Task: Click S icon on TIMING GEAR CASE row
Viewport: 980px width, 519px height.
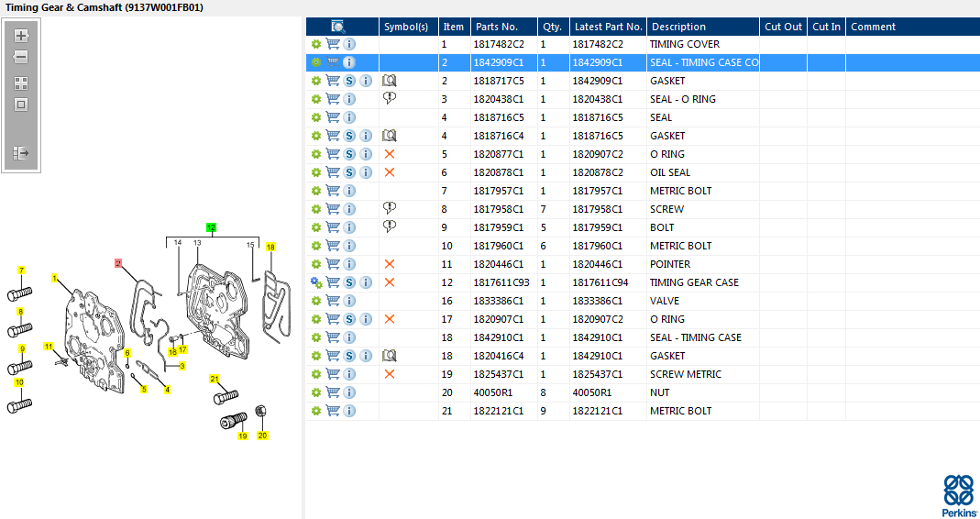Action: tap(349, 282)
